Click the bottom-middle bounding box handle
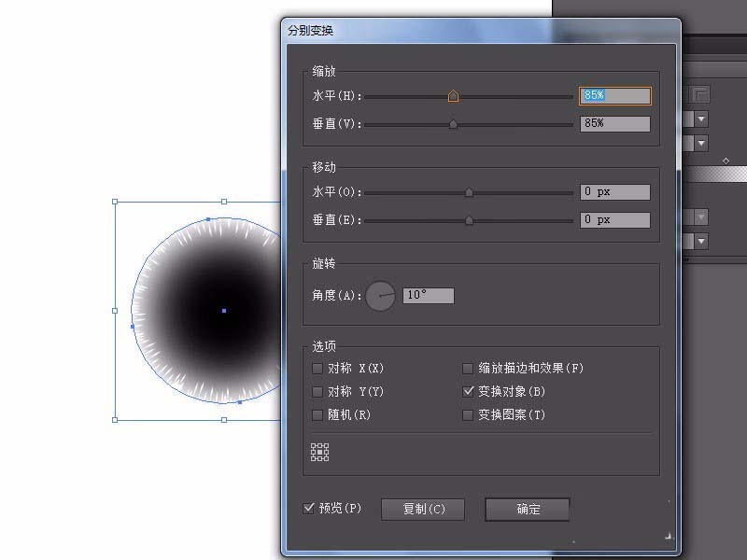Image resolution: width=747 pixels, height=560 pixels. coord(224,420)
